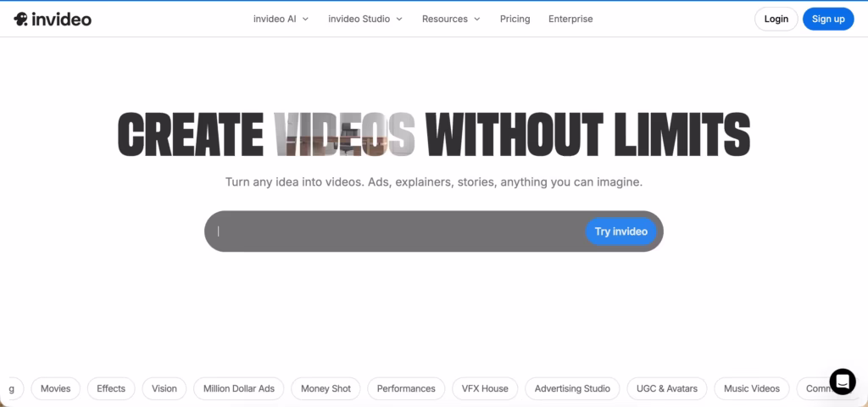Open the Resources dropdown menu
The width and height of the screenshot is (868, 407).
[451, 19]
